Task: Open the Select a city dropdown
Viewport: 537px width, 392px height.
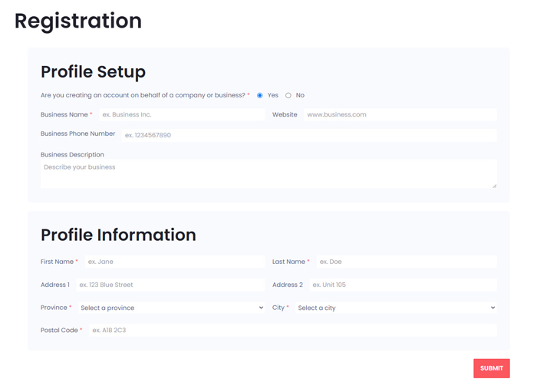Action: coord(396,308)
